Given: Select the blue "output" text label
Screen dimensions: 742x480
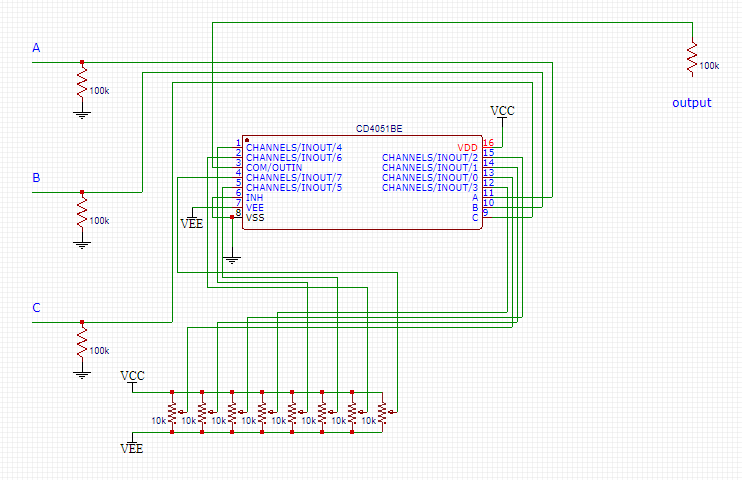Looking at the screenshot, I should point(691,103).
